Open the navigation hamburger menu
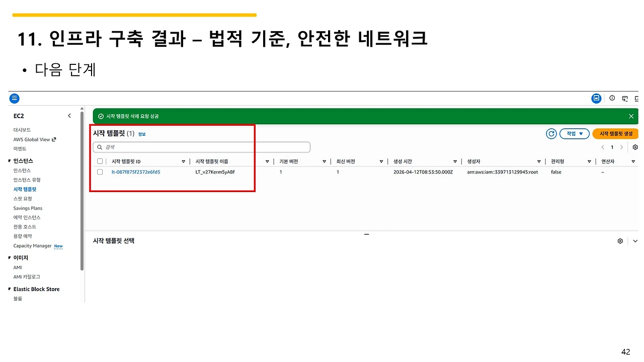This screenshot has width=644, height=362. (14, 98)
